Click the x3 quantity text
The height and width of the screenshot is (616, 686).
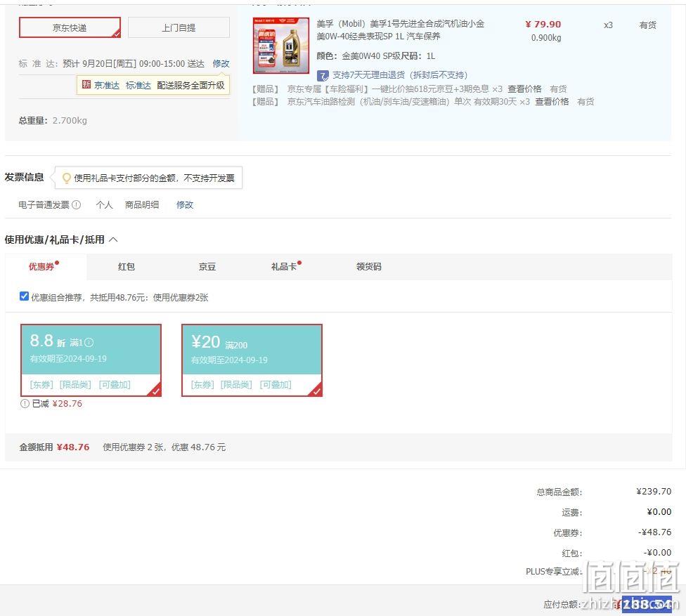click(608, 25)
